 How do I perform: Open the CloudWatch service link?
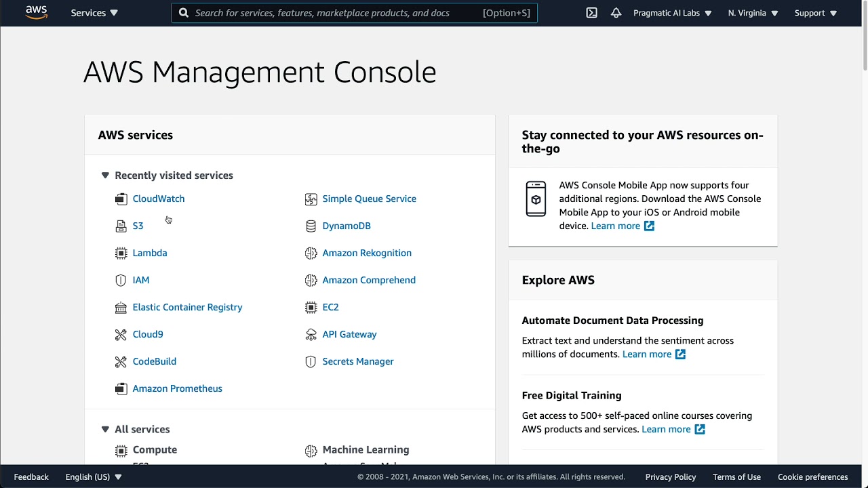159,199
